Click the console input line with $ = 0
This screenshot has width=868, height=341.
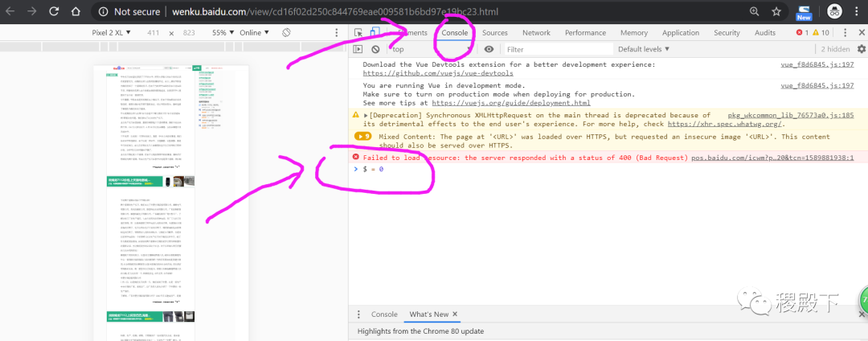click(608, 169)
